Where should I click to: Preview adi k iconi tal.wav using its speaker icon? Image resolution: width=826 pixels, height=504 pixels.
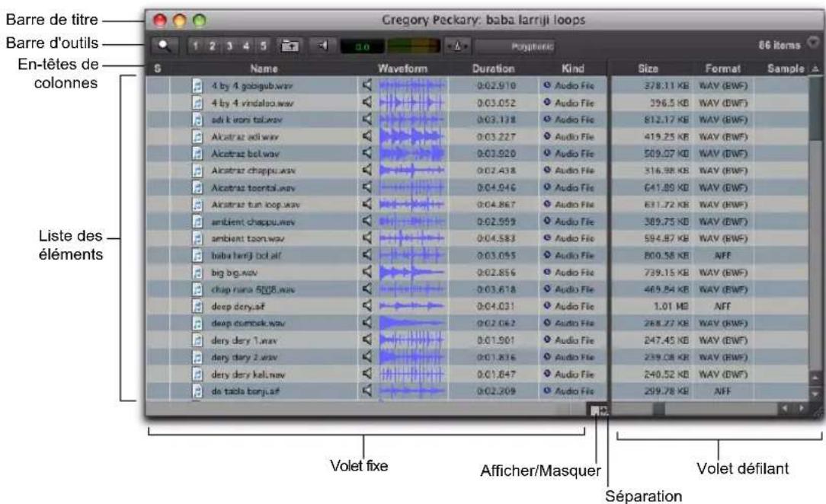[x=367, y=119]
